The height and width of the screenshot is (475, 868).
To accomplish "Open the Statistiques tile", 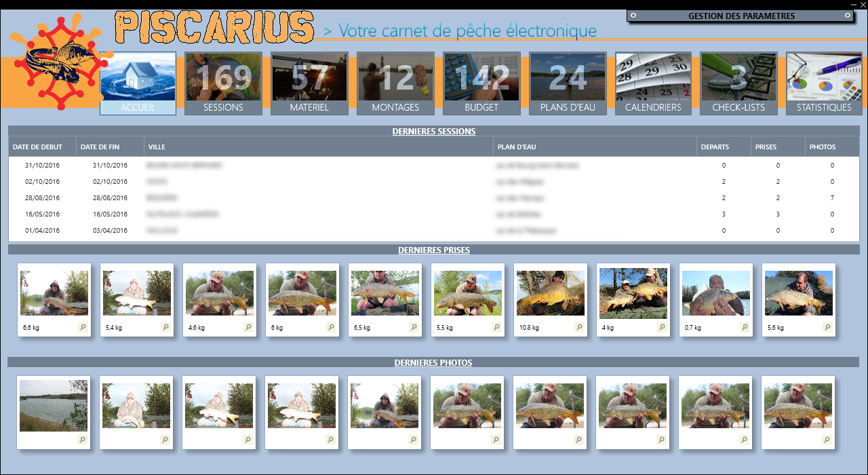I will [x=824, y=83].
